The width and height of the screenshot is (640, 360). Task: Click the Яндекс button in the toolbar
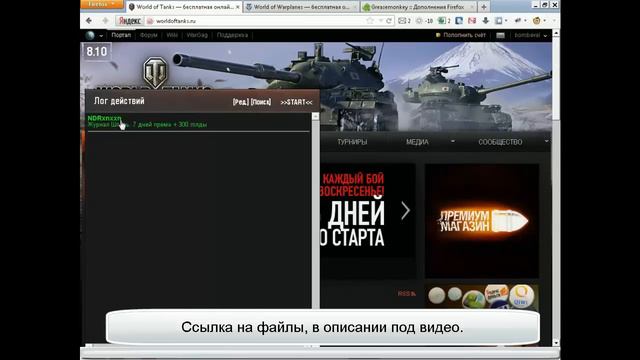(x=129, y=20)
